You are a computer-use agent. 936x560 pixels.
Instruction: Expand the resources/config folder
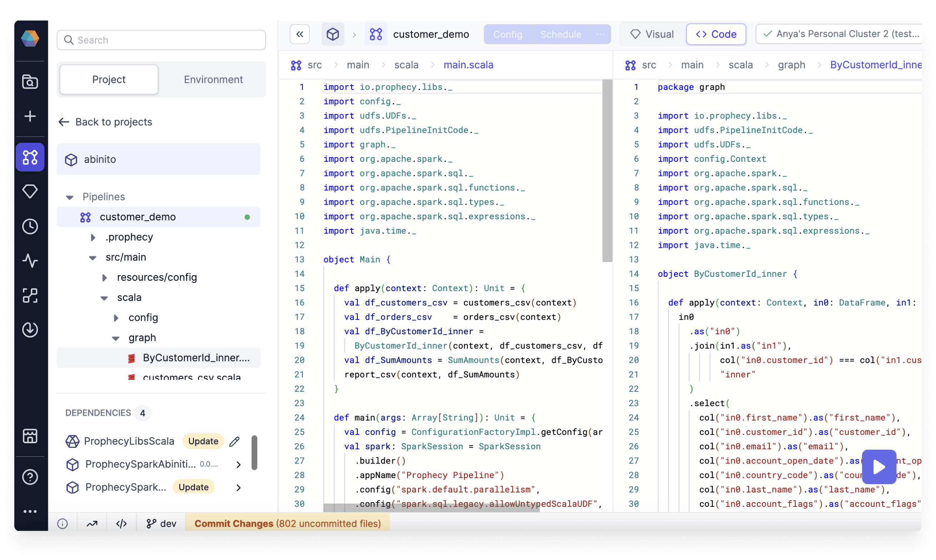(x=105, y=278)
